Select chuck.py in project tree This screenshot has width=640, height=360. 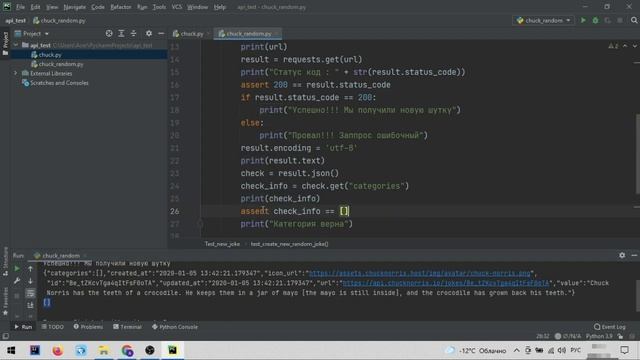tap(50, 55)
